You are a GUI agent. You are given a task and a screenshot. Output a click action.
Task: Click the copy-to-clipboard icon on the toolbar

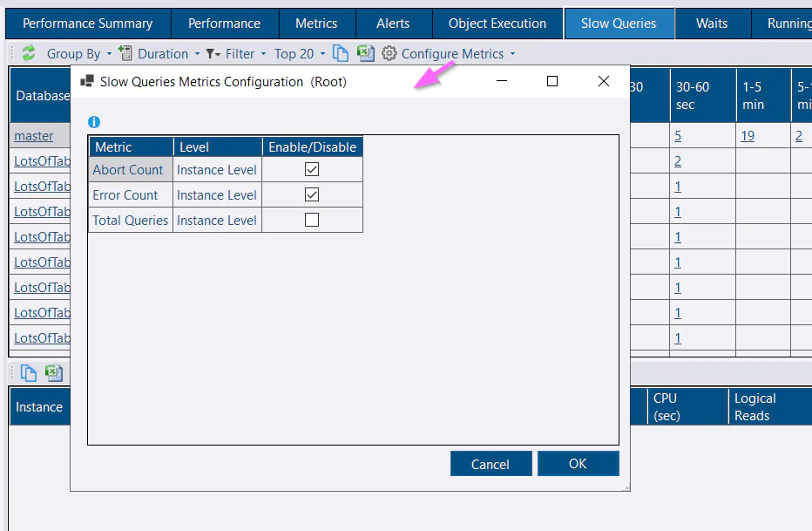(x=340, y=53)
